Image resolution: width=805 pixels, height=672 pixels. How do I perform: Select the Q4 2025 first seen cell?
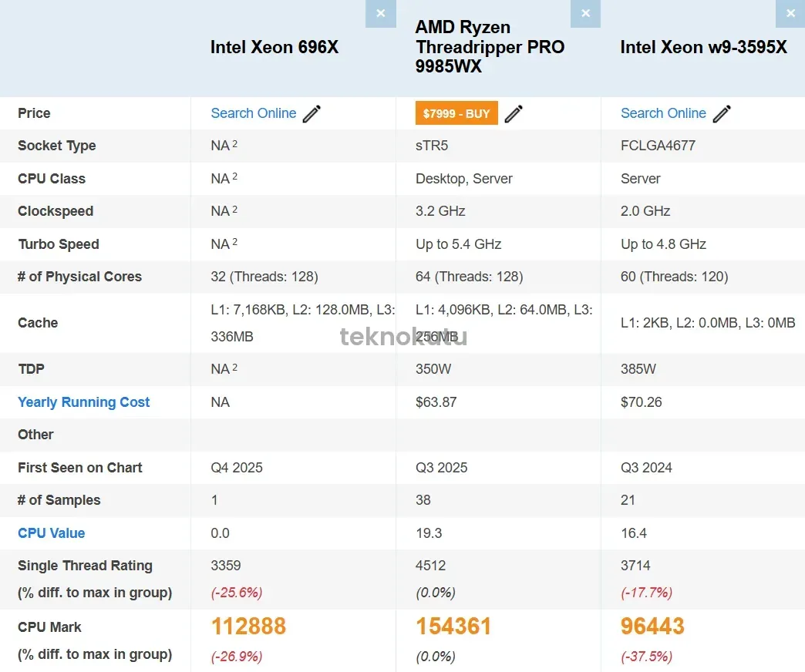(x=237, y=468)
